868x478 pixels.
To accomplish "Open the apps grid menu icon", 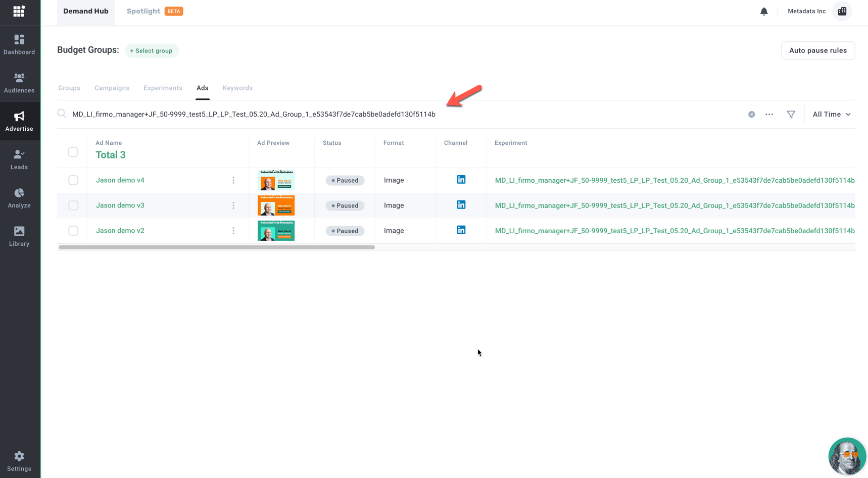I will coord(19,11).
